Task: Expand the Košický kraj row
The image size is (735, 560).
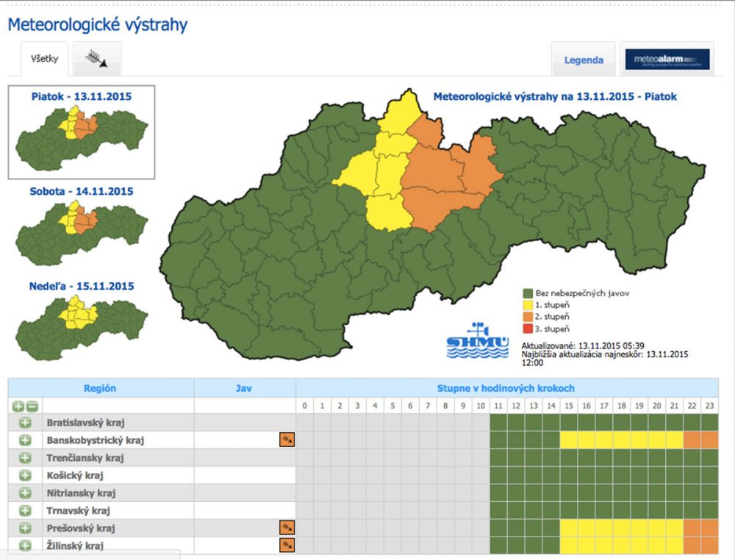Action: pos(25,475)
